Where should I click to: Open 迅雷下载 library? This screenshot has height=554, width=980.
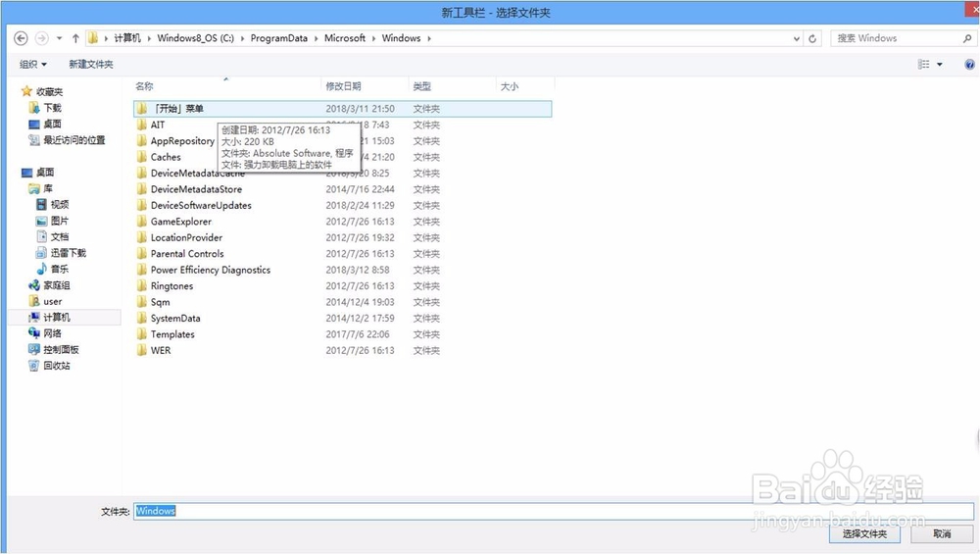click(x=69, y=253)
